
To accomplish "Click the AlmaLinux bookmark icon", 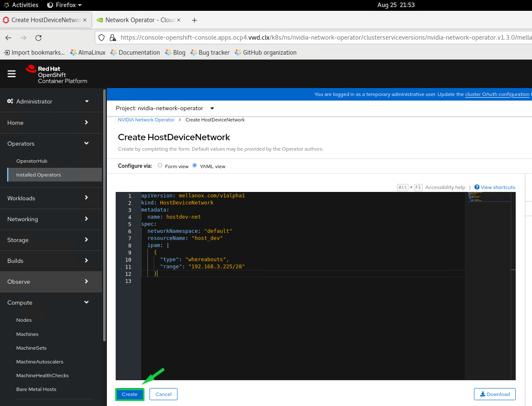I will pos(73,53).
